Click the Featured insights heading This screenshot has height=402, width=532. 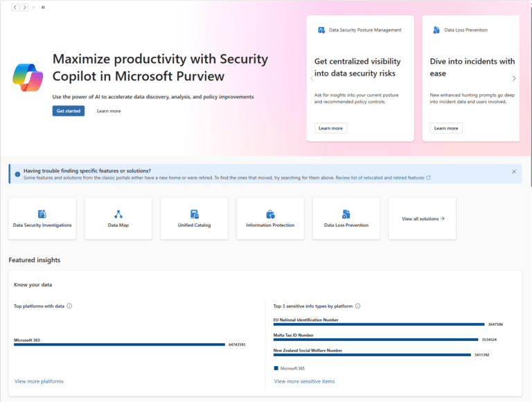(35, 260)
